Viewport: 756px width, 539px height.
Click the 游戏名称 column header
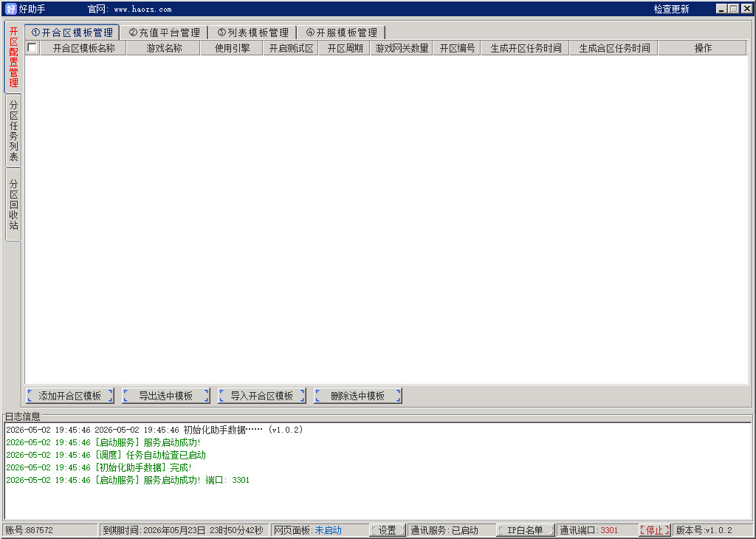pos(164,48)
